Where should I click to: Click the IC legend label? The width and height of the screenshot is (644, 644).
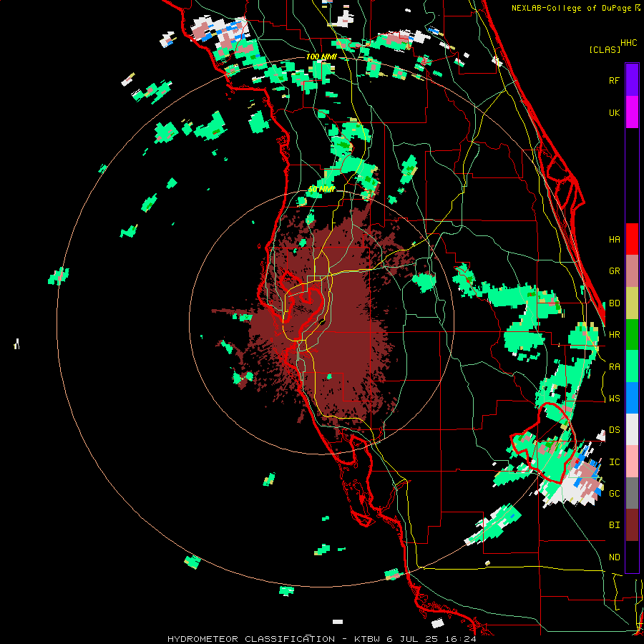coord(614,462)
